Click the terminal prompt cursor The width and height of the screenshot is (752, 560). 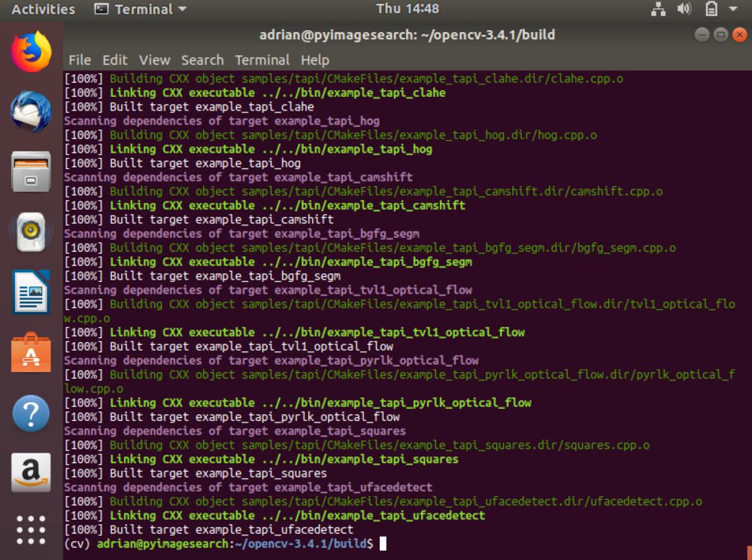click(x=383, y=543)
